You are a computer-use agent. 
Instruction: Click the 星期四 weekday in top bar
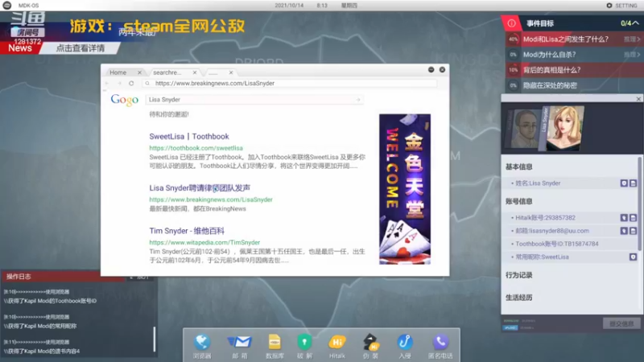[x=349, y=6]
